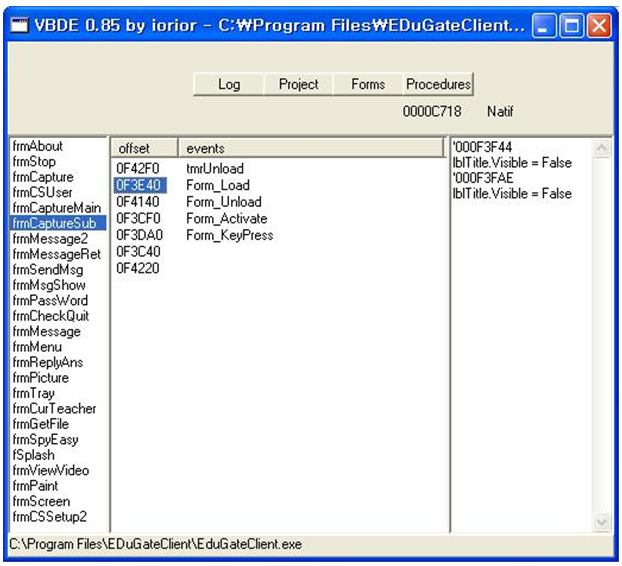This screenshot has width=622, height=566.
Task: Click the EduGateClient.exe path in status bar
Action: (x=155, y=544)
